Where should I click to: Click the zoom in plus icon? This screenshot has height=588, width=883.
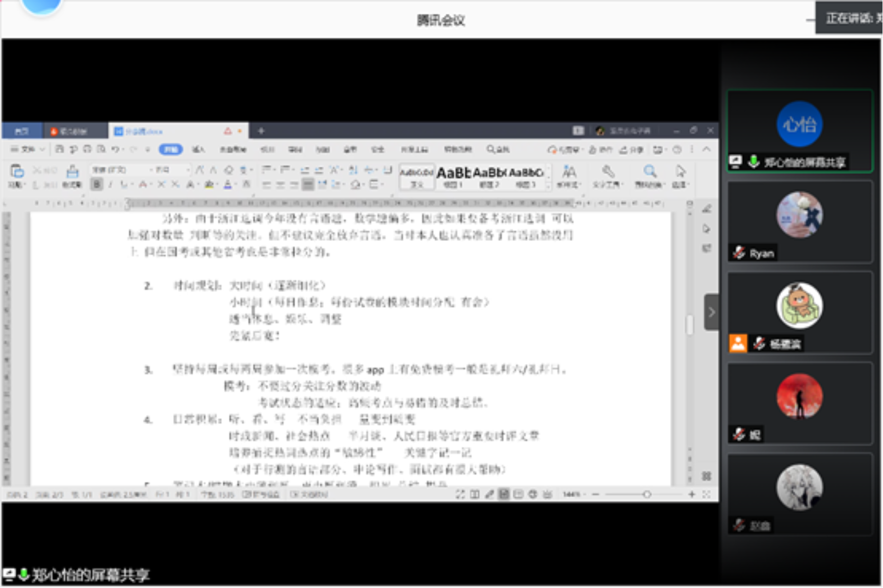[x=692, y=494]
